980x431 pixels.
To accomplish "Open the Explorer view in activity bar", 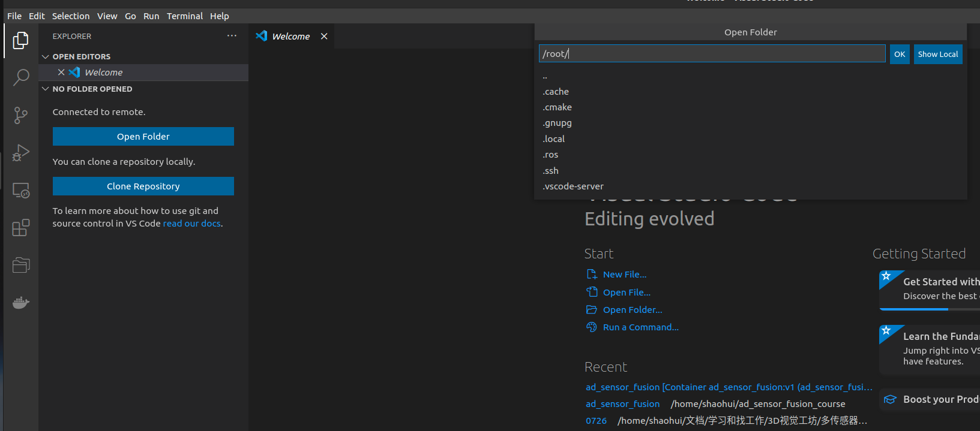I will (x=21, y=40).
